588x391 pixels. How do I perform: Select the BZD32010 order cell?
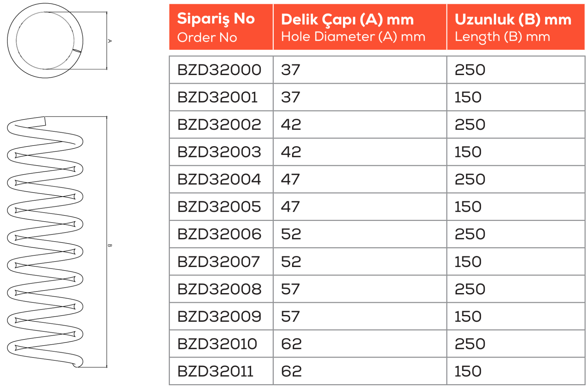click(217, 344)
